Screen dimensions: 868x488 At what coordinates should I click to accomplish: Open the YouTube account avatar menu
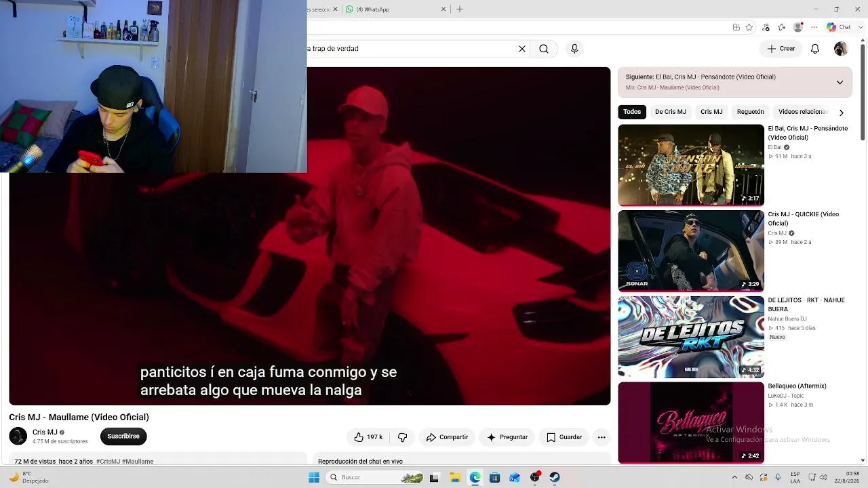[x=840, y=49]
